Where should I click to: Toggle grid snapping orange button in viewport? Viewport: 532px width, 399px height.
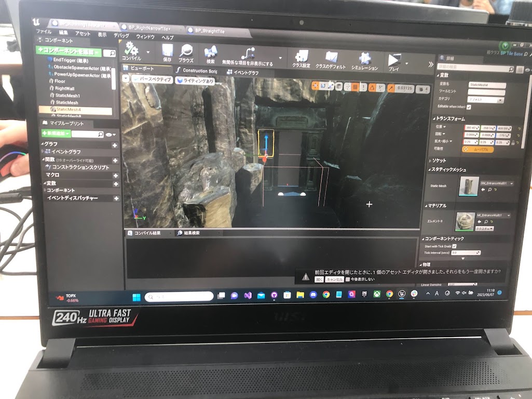pyautogui.click(x=355, y=87)
